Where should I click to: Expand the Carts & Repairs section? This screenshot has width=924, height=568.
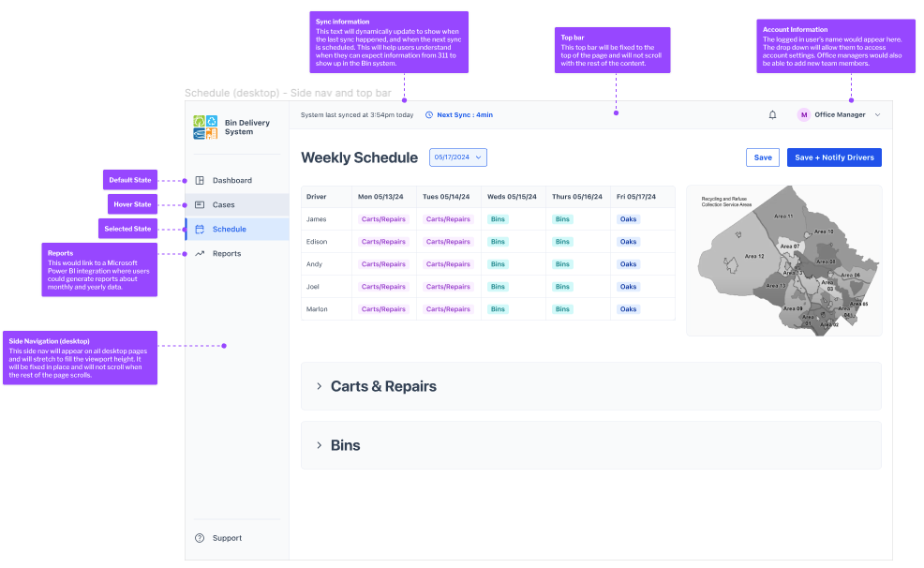[x=320, y=386]
